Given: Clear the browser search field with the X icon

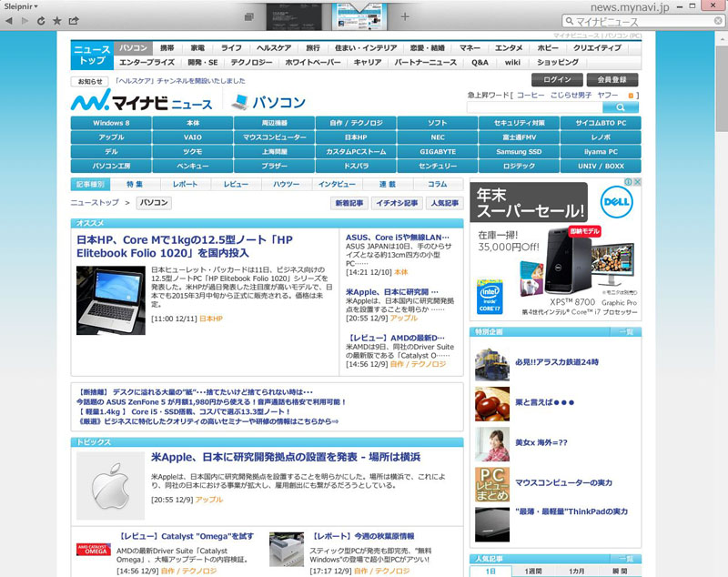Looking at the screenshot, I should 718,21.
